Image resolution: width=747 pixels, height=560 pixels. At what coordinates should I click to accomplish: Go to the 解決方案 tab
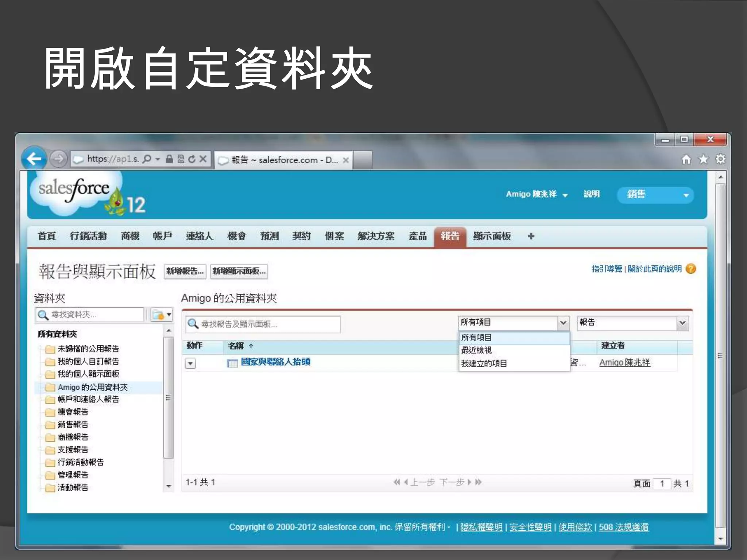(x=376, y=236)
